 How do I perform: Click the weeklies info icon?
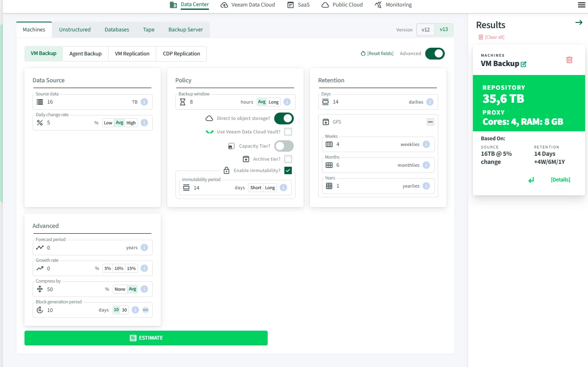[x=426, y=144]
